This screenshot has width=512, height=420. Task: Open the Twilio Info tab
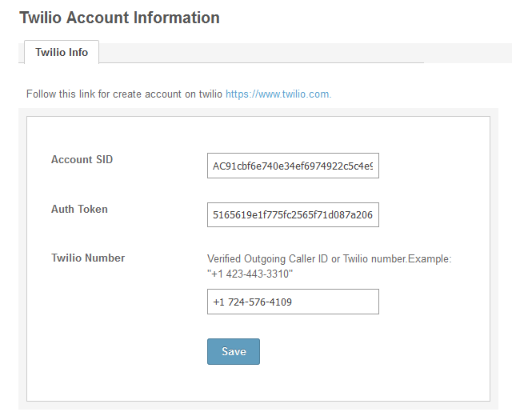(x=62, y=52)
